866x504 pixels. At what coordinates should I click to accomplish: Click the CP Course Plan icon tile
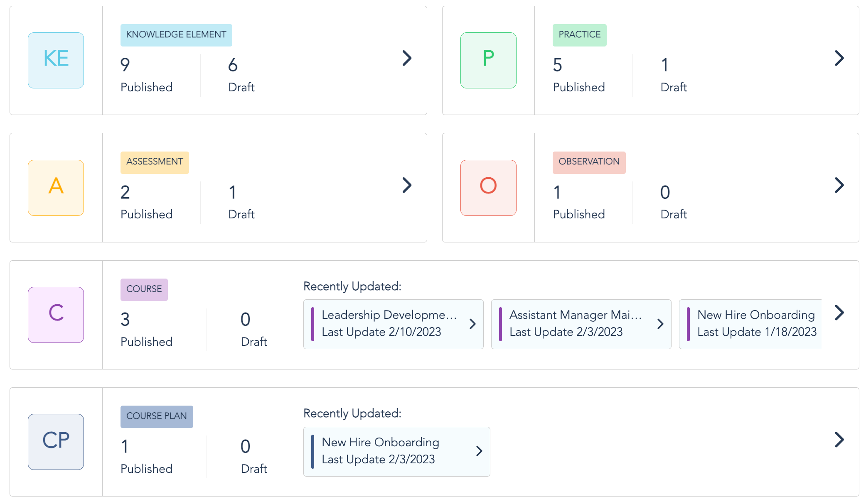click(56, 442)
